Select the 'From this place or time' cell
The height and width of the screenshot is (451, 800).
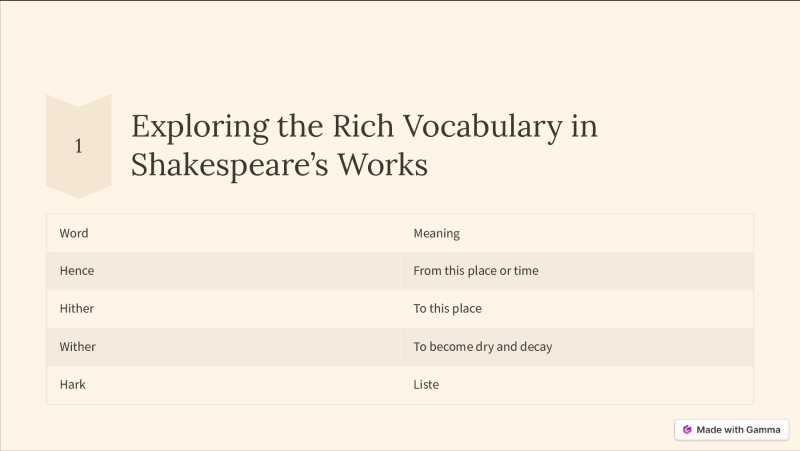pyautogui.click(x=577, y=271)
